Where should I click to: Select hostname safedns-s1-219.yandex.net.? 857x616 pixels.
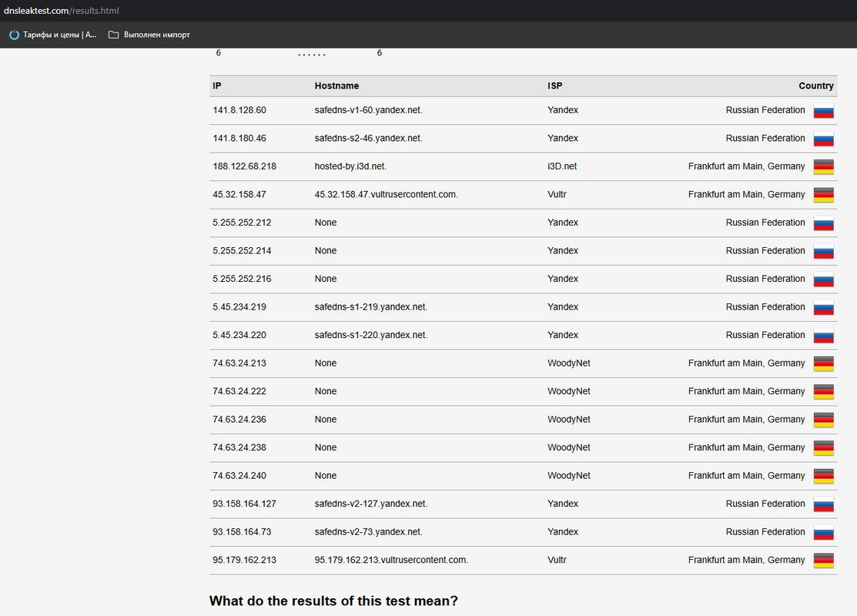tap(371, 307)
